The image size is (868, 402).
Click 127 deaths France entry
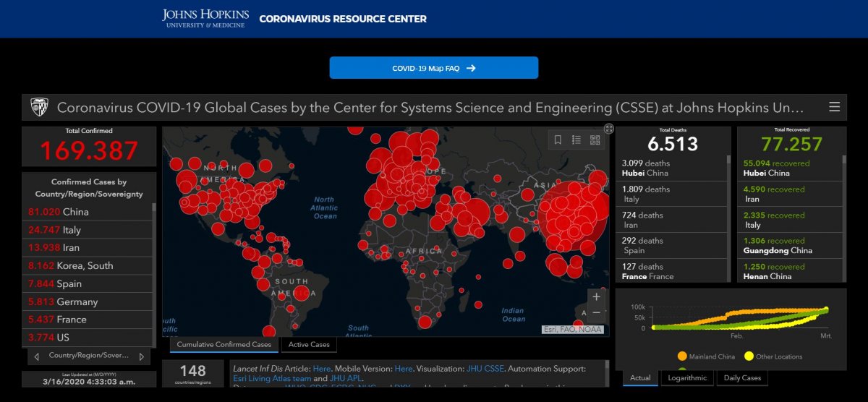pyautogui.click(x=671, y=271)
